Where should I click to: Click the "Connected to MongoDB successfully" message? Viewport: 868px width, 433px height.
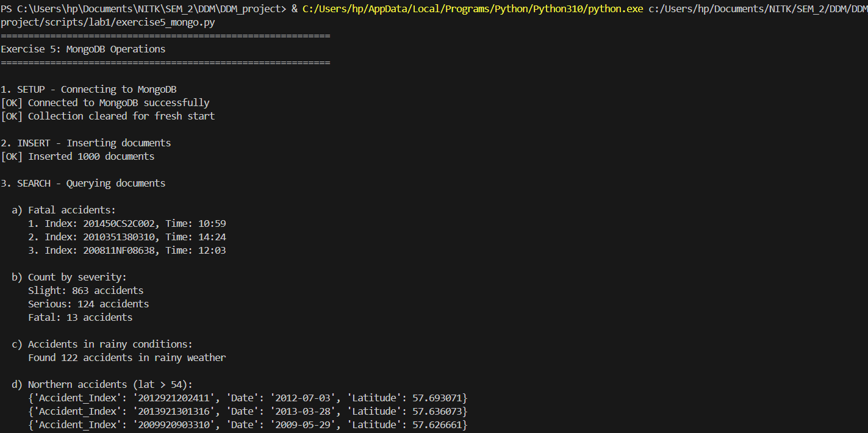click(x=118, y=103)
